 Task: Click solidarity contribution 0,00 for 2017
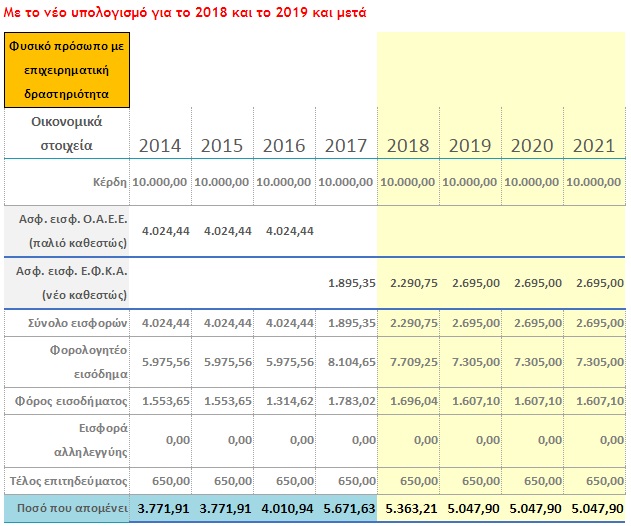364,440
